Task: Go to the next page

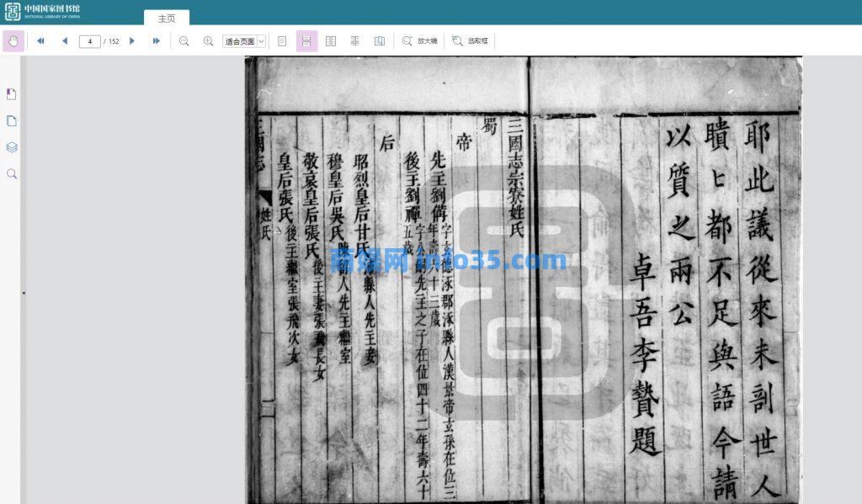Action: pos(132,40)
